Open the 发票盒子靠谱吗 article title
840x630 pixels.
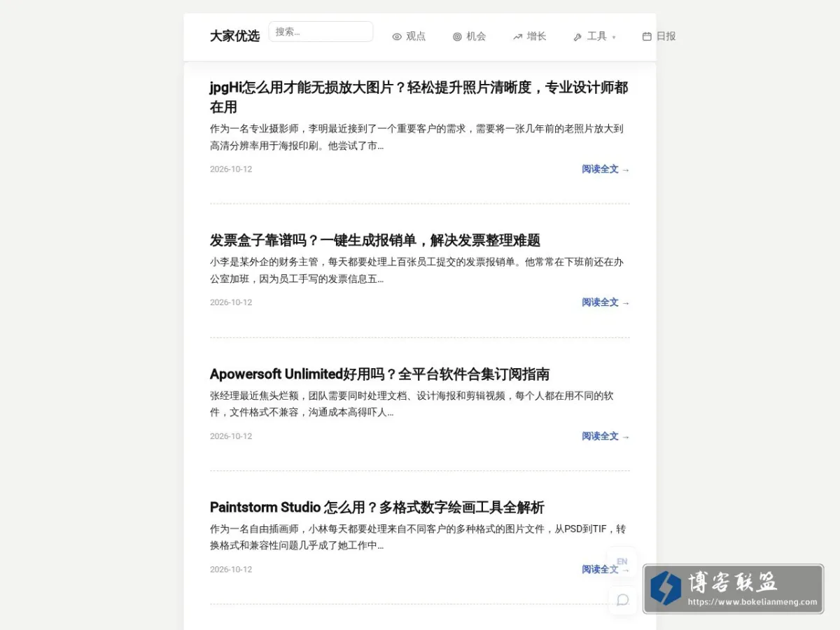point(375,241)
